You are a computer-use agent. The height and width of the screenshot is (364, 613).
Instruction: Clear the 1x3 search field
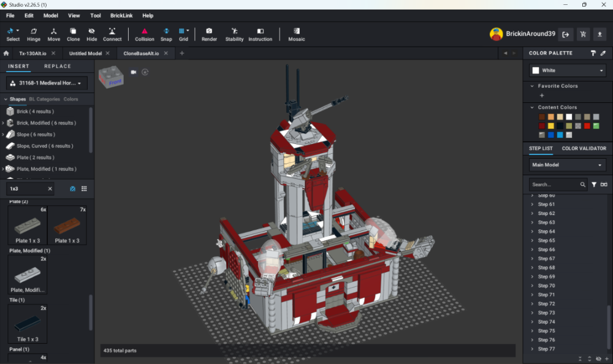[50, 189]
